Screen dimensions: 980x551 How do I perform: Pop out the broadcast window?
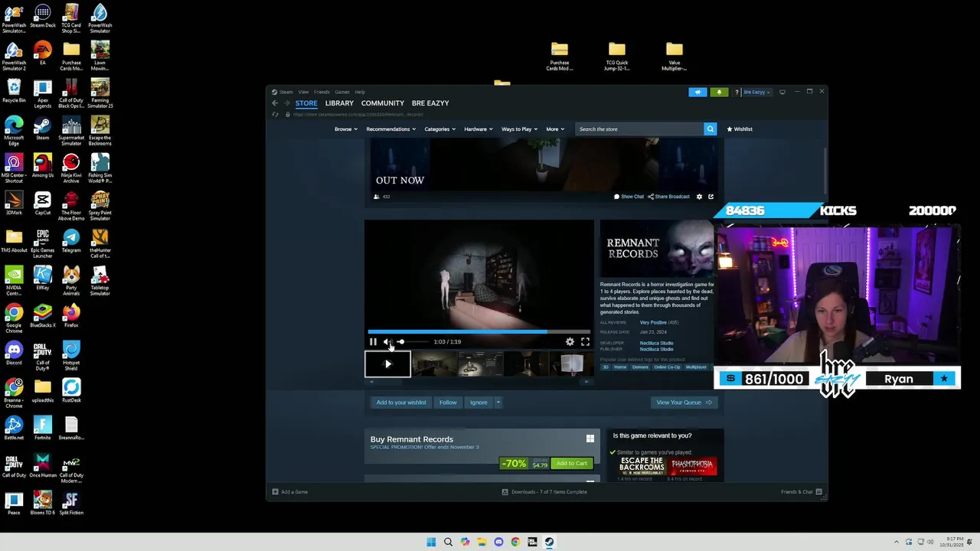710,197
